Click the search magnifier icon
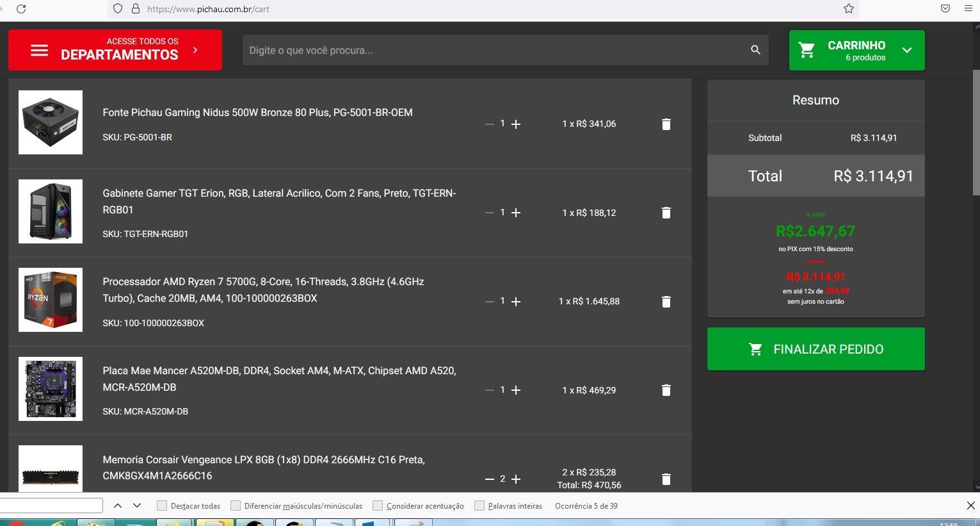 point(755,50)
